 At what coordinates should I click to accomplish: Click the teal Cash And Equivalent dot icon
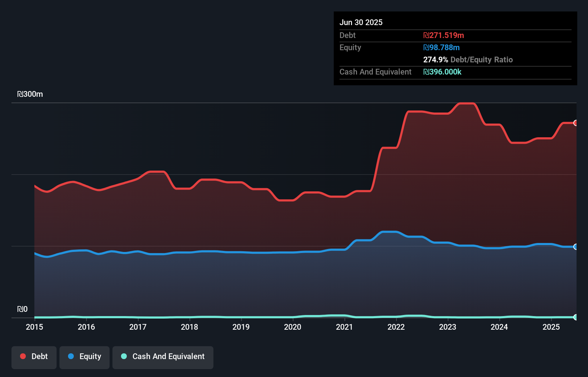click(123, 356)
